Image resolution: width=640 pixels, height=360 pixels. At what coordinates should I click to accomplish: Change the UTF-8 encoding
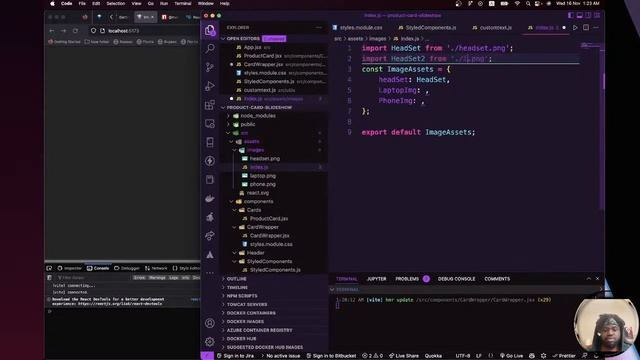tap(463, 356)
